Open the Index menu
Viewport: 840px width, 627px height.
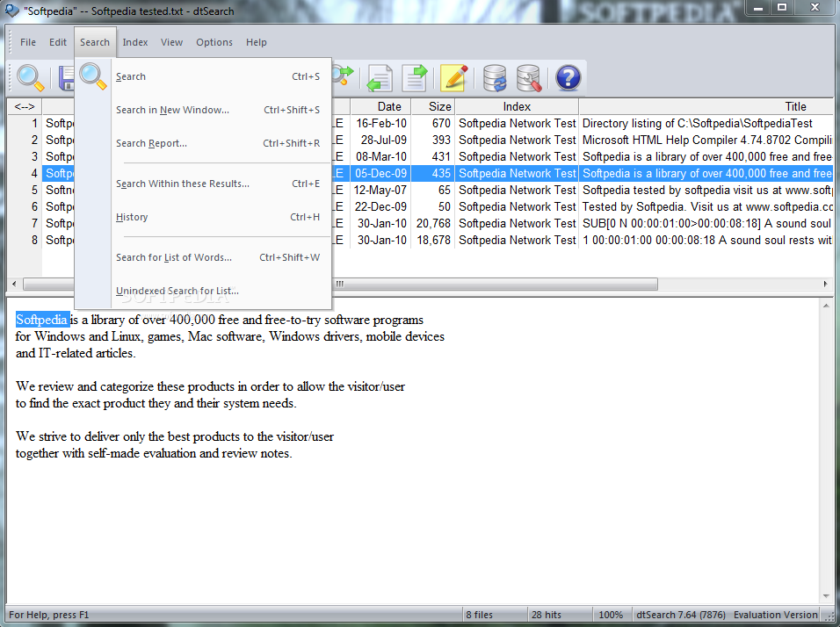[135, 42]
